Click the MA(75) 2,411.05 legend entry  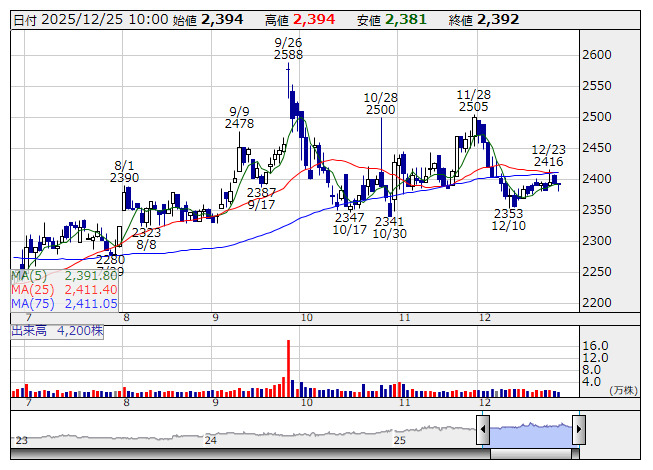(65, 304)
